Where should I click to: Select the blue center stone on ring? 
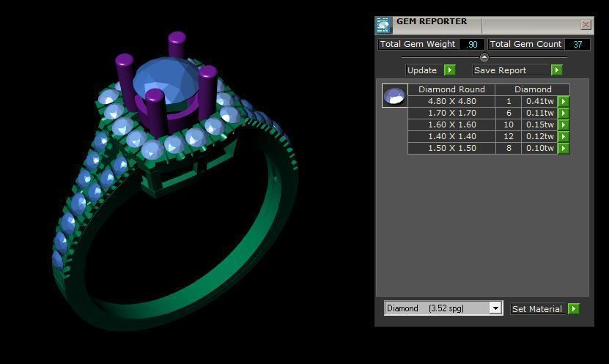pyautogui.click(x=166, y=81)
